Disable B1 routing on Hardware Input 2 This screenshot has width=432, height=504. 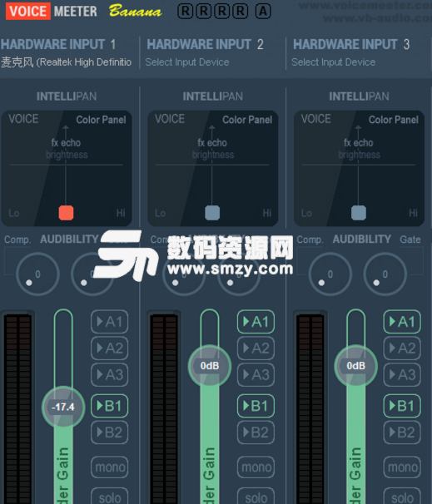pos(256,406)
